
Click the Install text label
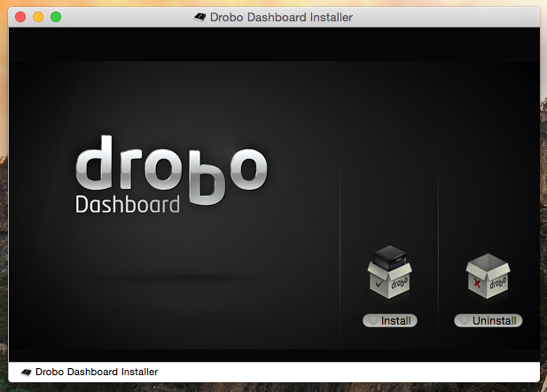(x=395, y=320)
